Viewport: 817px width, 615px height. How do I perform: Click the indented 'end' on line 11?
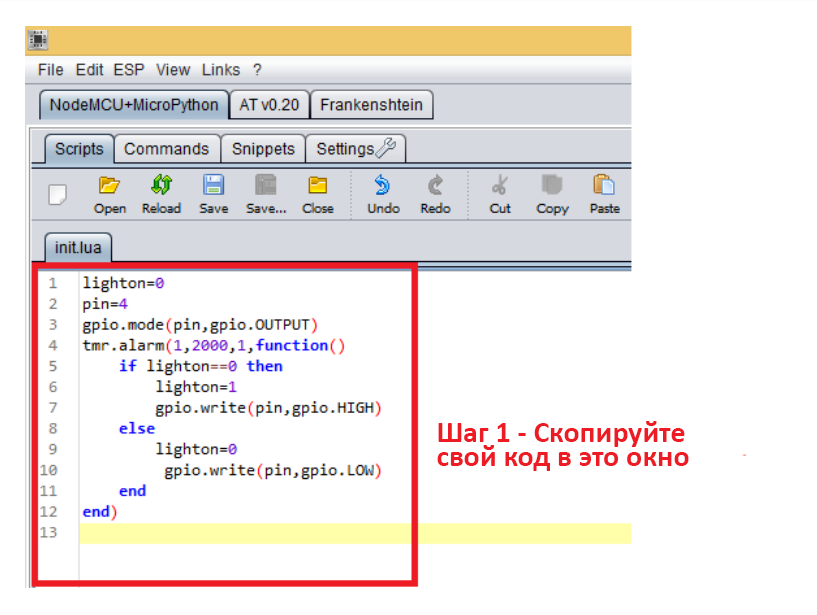132,491
